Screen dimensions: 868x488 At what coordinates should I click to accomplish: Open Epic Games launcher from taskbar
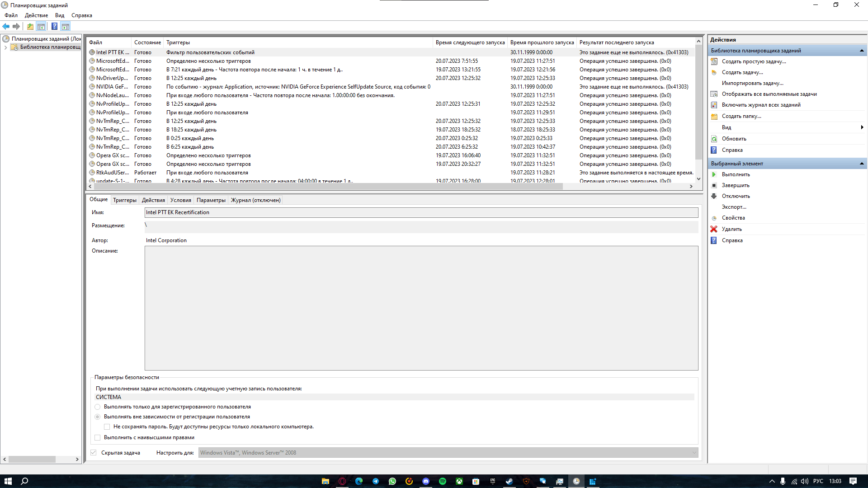pyautogui.click(x=493, y=481)
